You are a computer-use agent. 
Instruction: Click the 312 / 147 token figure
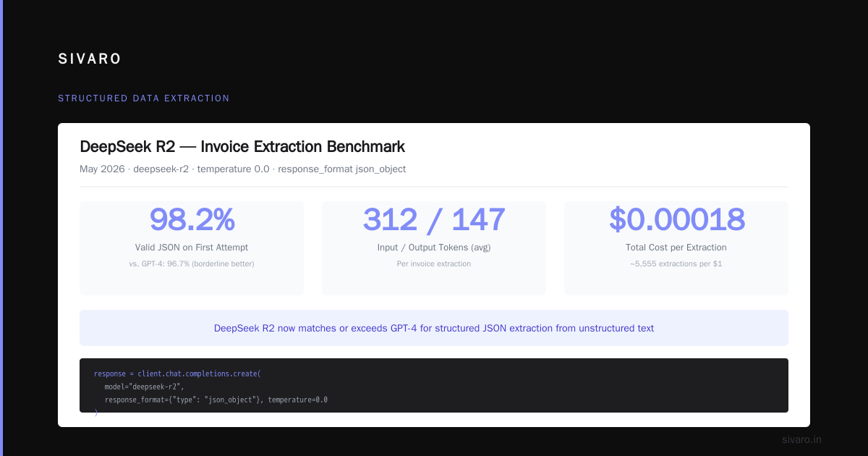click(x=434, y=219)
